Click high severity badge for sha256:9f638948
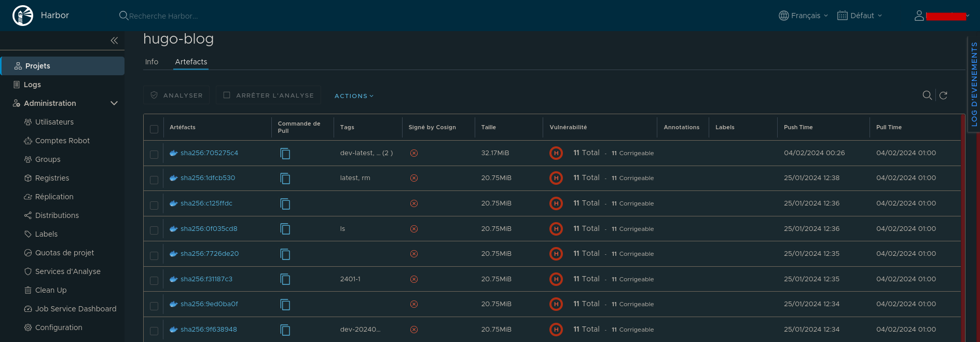 pos(556,330)
